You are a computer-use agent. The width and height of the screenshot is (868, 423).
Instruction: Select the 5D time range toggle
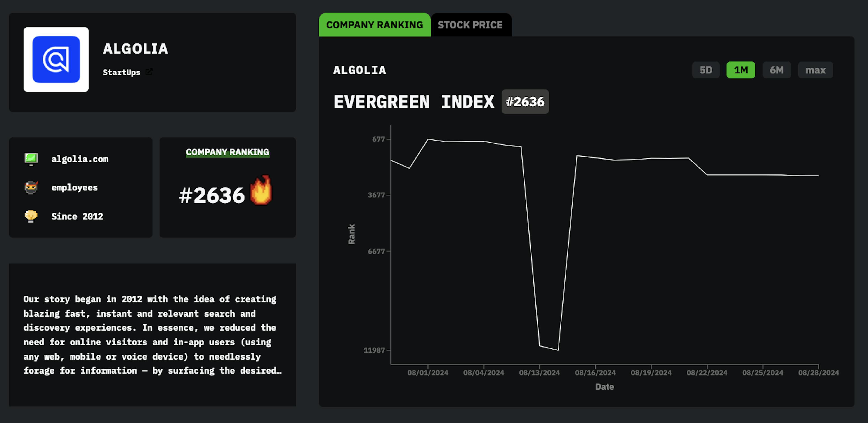(x=706, y=70)
